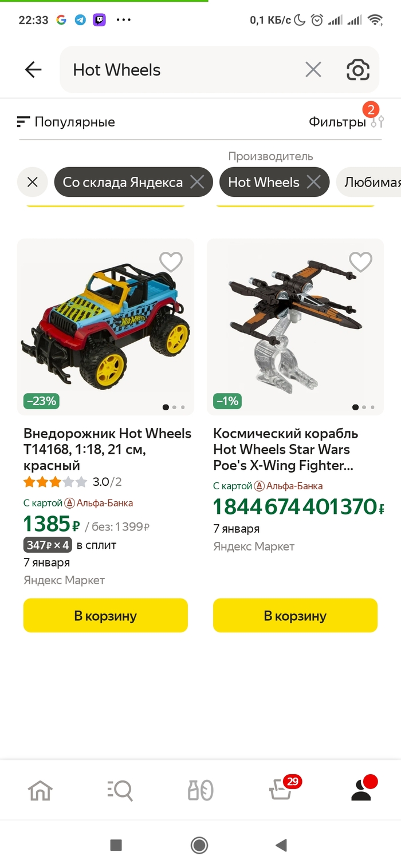Add the X-Wing Fighter to cart

pyautogui.click(x=295, y=616)
